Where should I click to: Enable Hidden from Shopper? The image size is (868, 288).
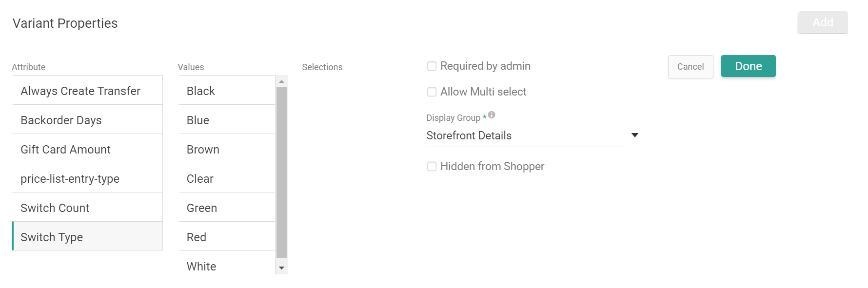432,166
